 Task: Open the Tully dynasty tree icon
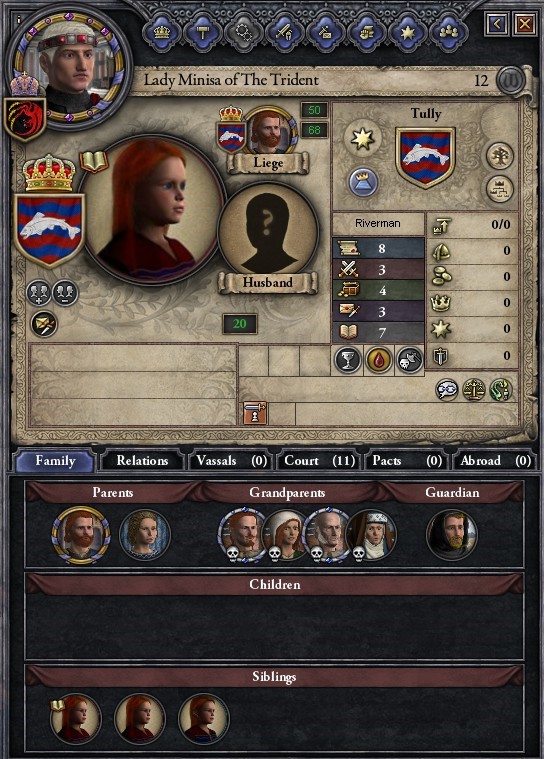click(499, 156)
